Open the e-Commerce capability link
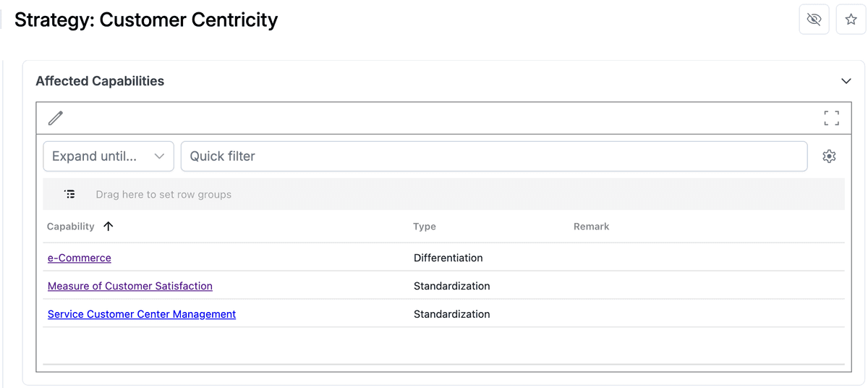This screenshot has width=868, height=388. click(80, 258)
